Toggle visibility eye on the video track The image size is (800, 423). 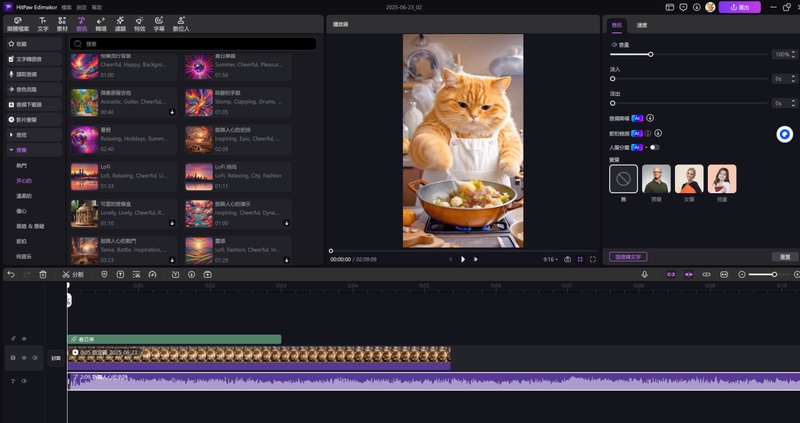click(24, 357)
